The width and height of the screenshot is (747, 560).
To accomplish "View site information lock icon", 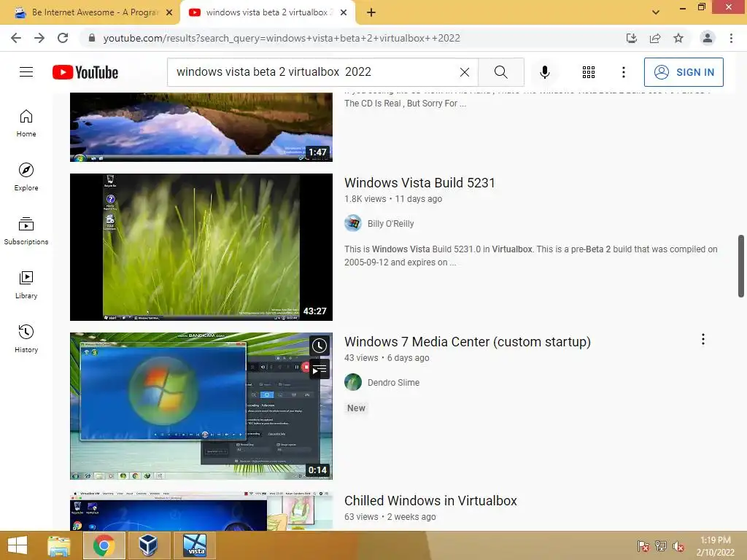I will [92, 38].
